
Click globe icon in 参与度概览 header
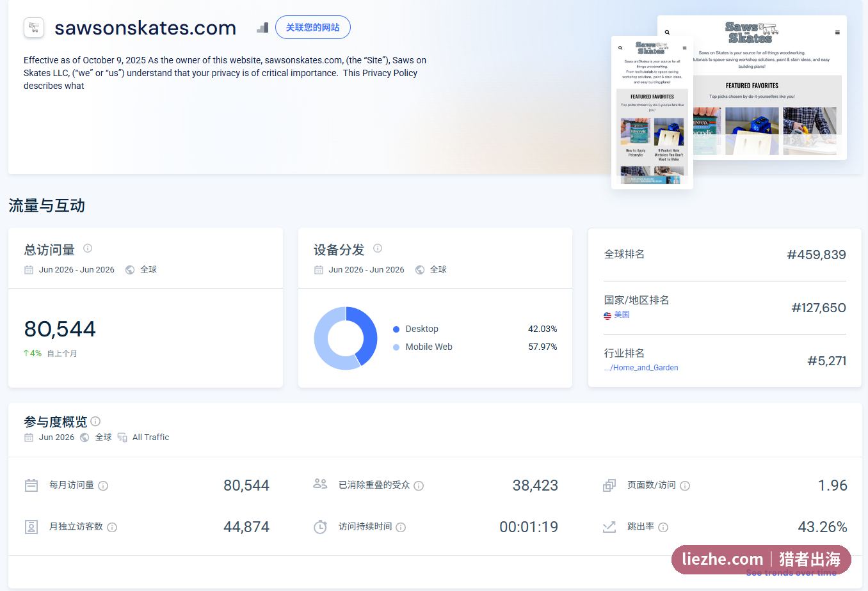84,437
